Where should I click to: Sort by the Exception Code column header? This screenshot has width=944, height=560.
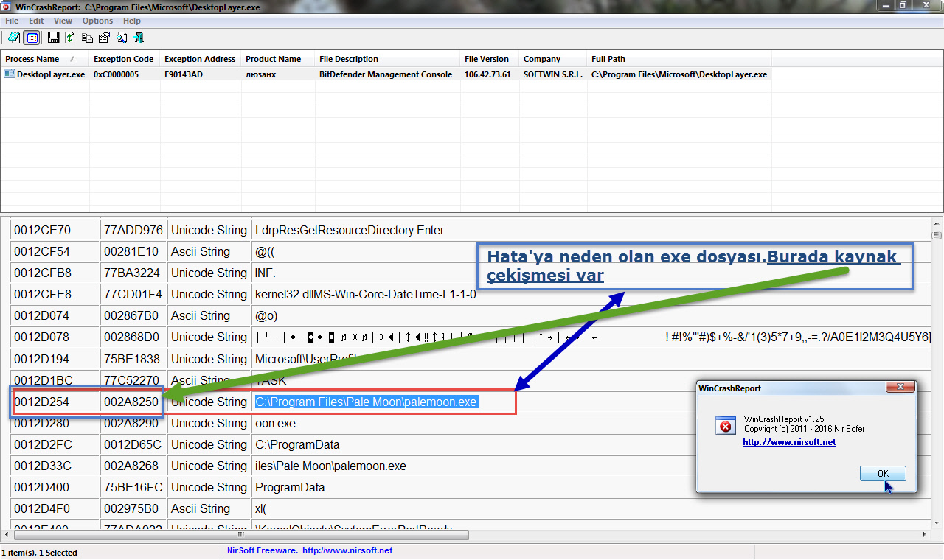[124, 59]
